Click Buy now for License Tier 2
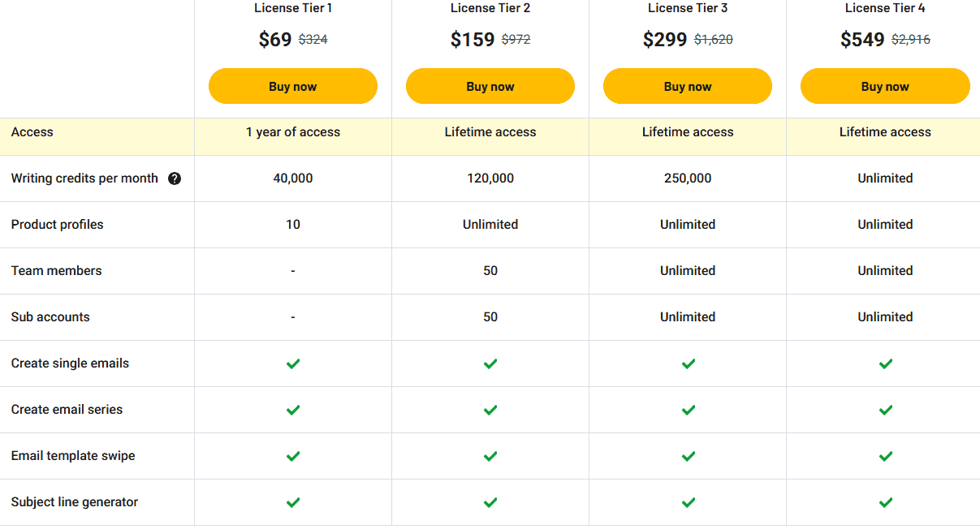The width and height of the screenshot is (980, 529). [490, 85]
